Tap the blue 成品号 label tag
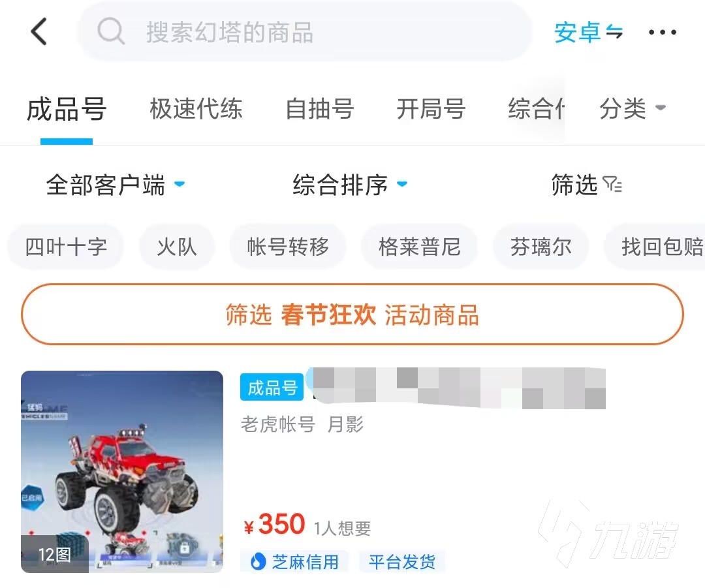The image size is (705, 588). pyautogui.click(x=272, y=387)
